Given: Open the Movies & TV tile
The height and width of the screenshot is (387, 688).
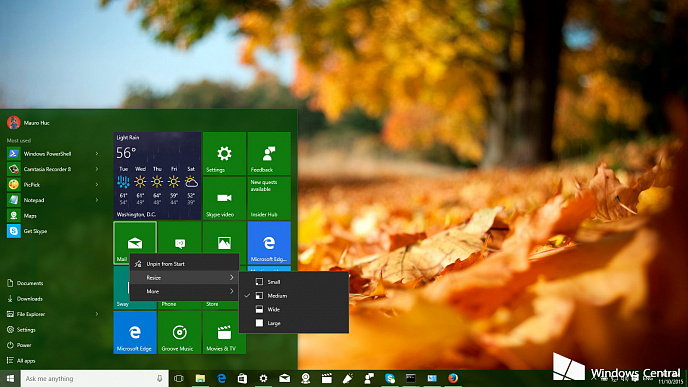Looking at the screenshot, I should pos(224,332).
